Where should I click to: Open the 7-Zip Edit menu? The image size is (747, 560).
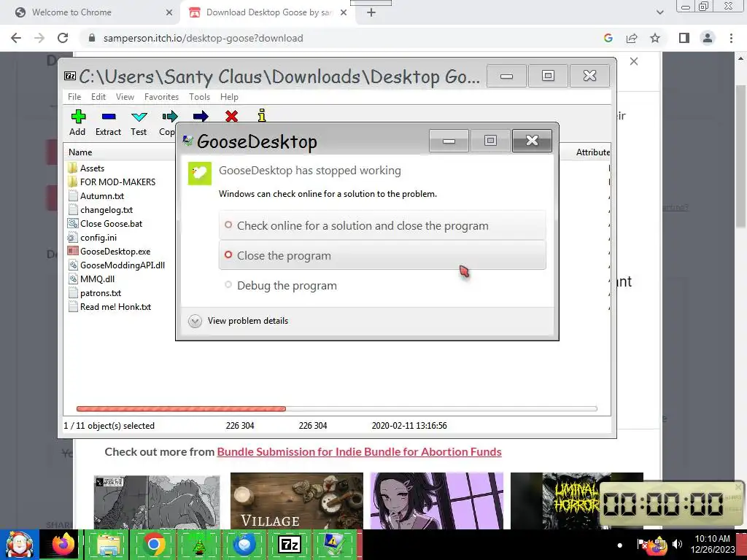click(98, 97)
